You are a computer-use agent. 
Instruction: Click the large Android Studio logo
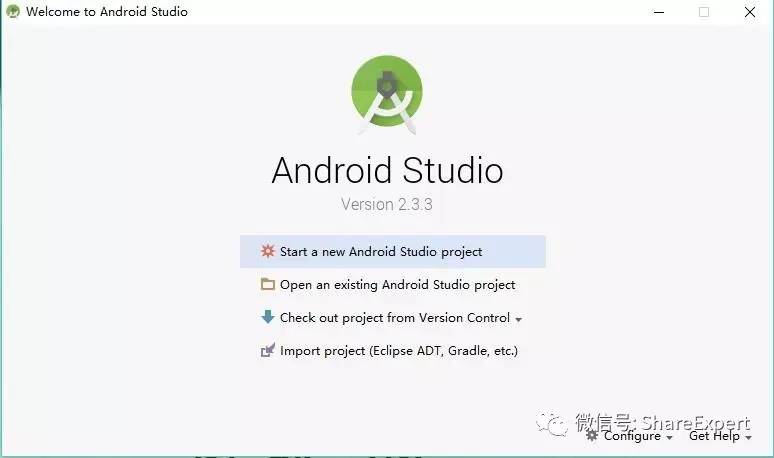point(387,95)
